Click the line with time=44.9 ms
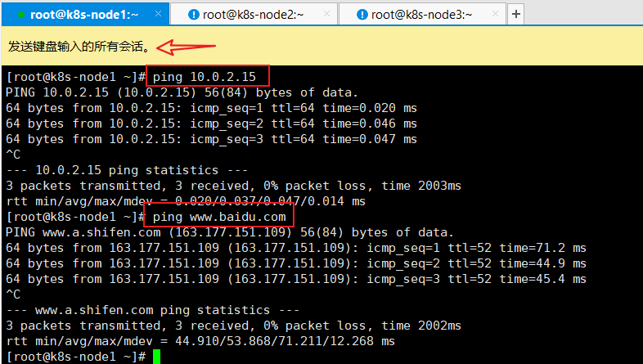Viewport: 643px width, 364px height. (296, 263)
